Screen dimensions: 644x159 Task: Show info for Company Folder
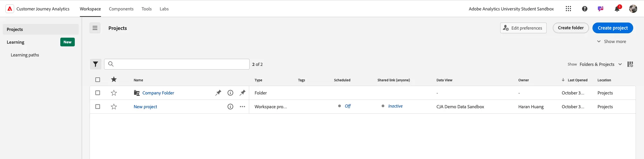230,93
